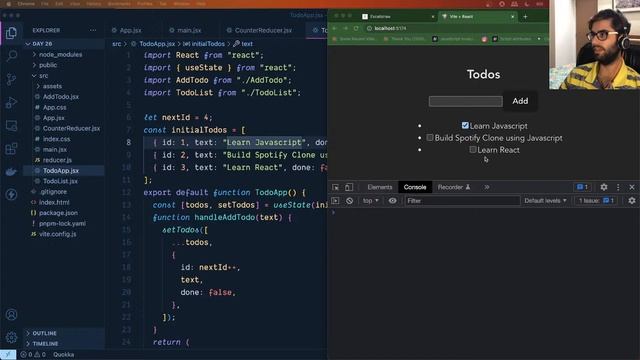Image resolution: width=640 pixels, height=360 pixels.
Task: Open the DevTools Recorder tab
Action: click(x=454, y=187)
